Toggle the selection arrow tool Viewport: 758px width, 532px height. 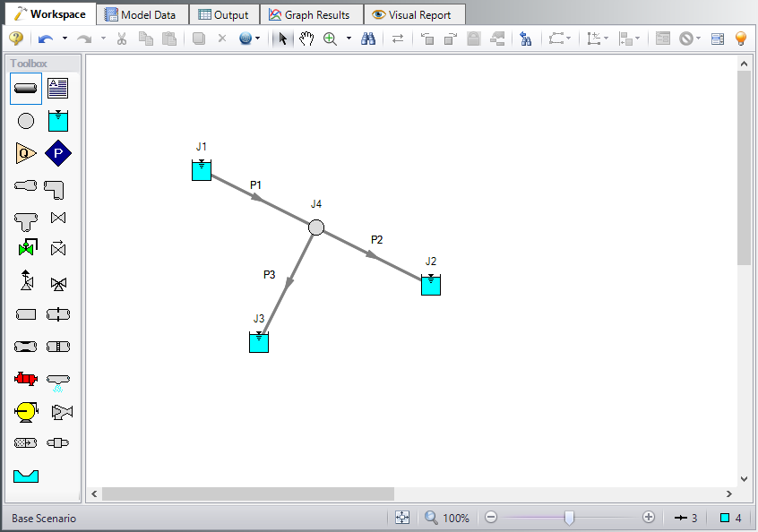281,39
